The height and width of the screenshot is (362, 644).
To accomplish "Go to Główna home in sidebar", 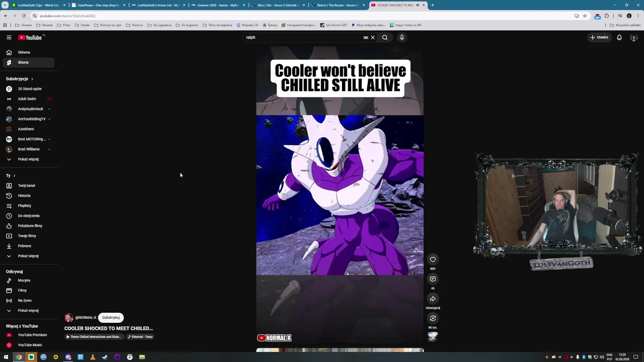I will pos(28,52).
